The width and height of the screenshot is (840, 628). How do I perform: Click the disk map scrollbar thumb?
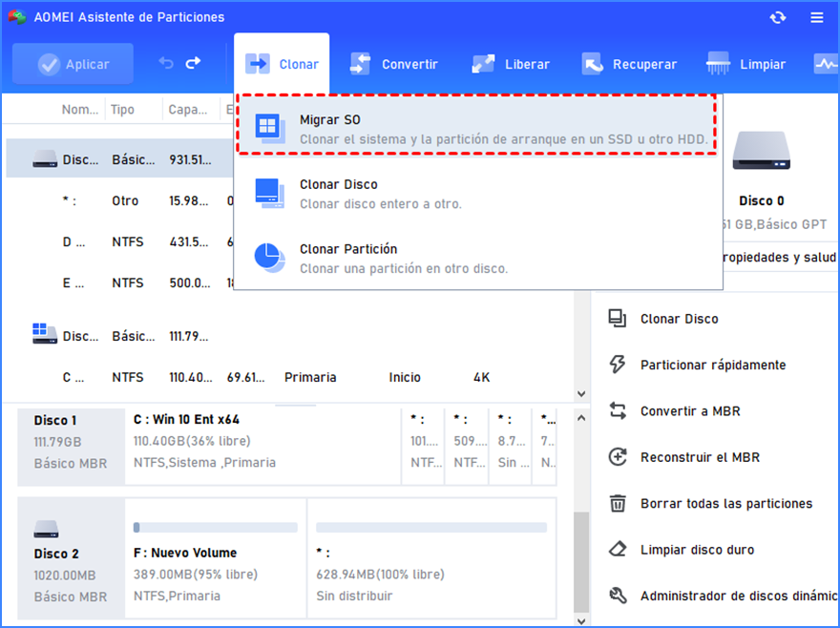[581, 561]
